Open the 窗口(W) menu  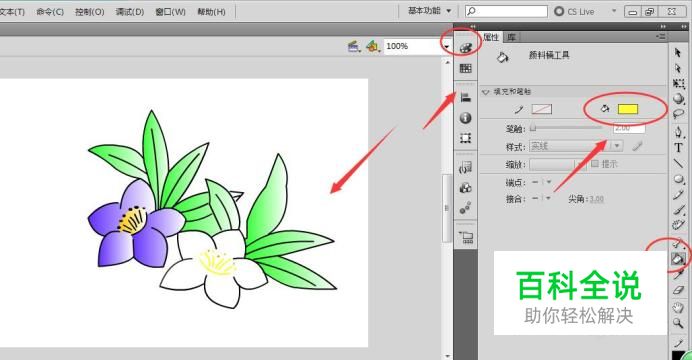[170, 11]
